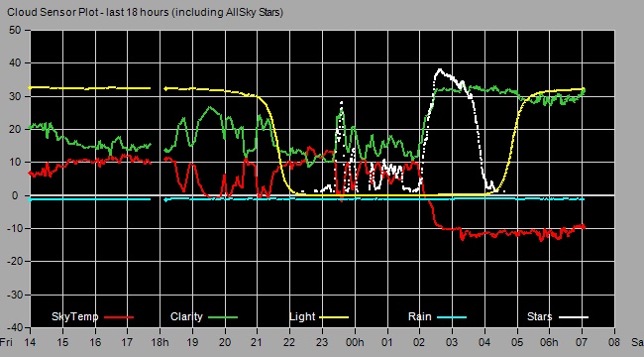Viewport: 644px width, 357px height.
Task: Click the cyan marker where Rain resumes after the gap
Action: [165, 200]
